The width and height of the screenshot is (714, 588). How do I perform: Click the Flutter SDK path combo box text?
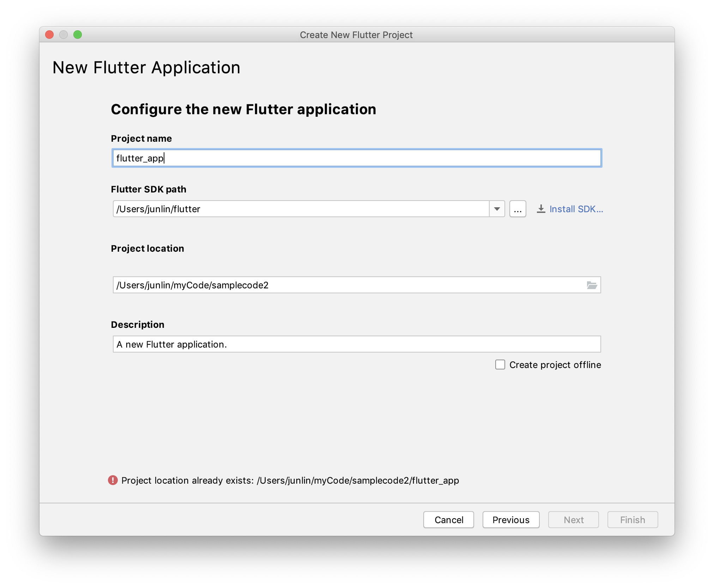[x=300, y=209]
